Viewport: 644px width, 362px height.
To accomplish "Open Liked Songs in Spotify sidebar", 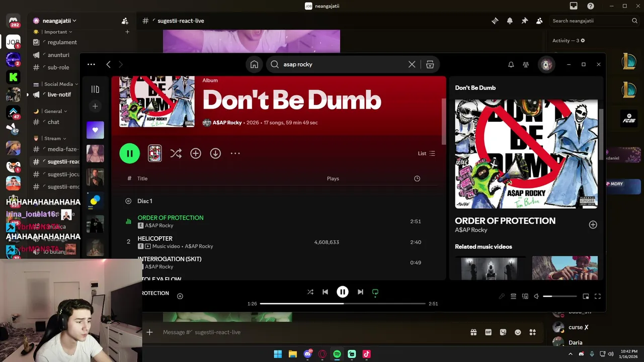I will [x=95, y=130].
